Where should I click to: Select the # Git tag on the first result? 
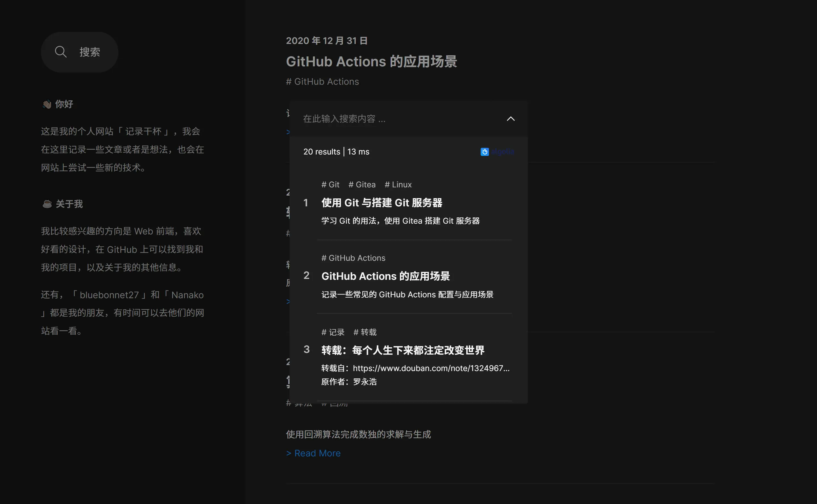coord(330,184)
